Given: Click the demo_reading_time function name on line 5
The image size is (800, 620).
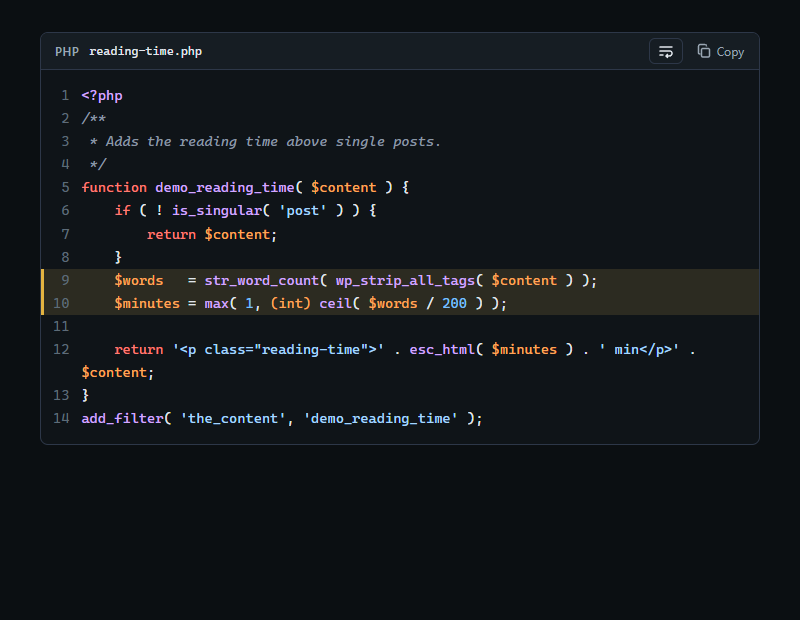Looking at the screenshot, I should 225,187.
